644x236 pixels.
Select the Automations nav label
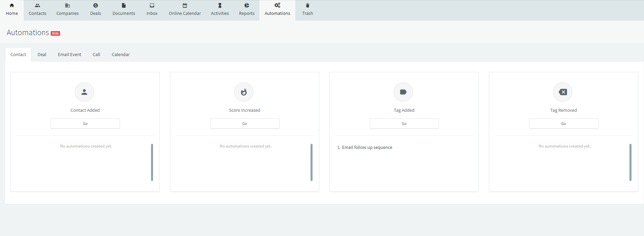coord(277,14)
